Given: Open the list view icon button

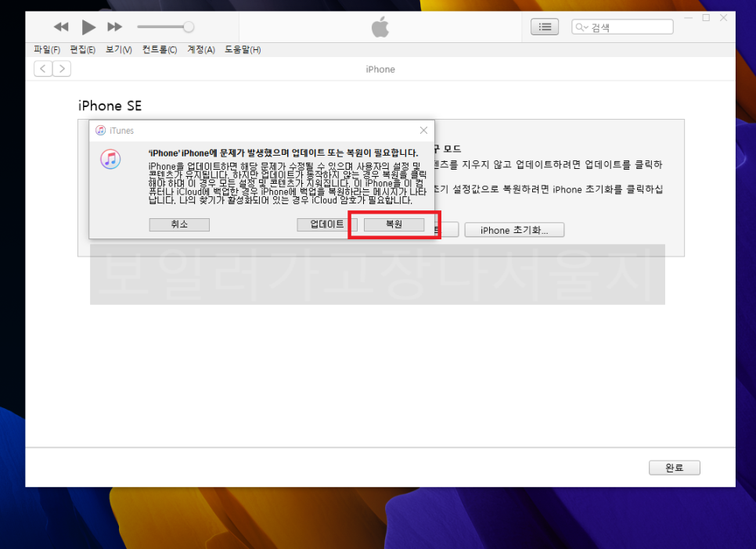Looking at the screenshot, I should pos(545,27).
